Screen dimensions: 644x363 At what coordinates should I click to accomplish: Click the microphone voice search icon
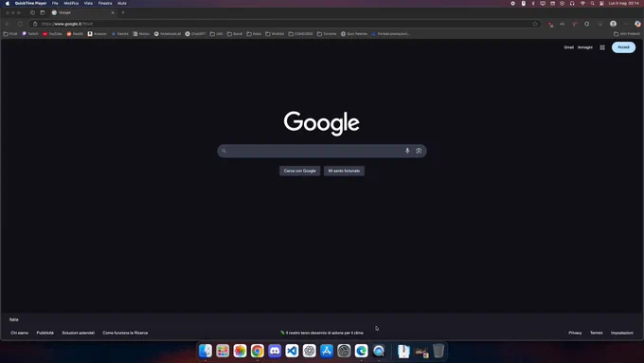[x=407, y=151]
